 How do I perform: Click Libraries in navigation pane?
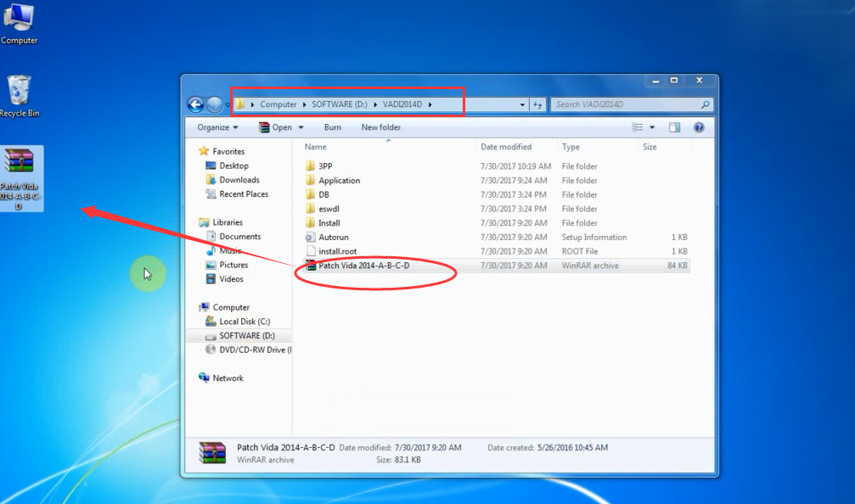click(228, 222)
